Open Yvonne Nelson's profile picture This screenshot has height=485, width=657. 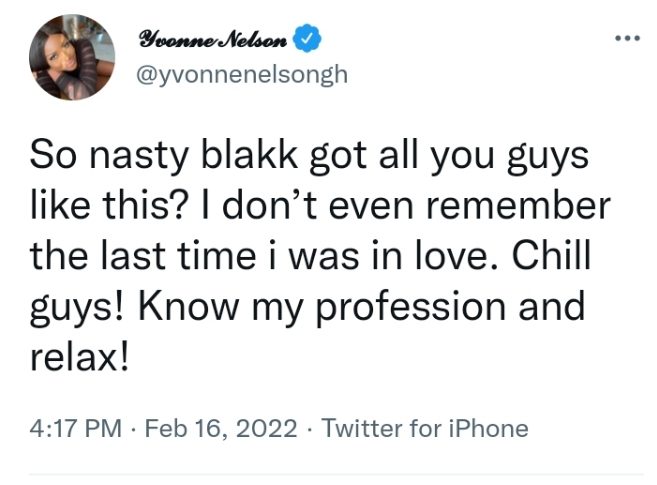point(70,57)
